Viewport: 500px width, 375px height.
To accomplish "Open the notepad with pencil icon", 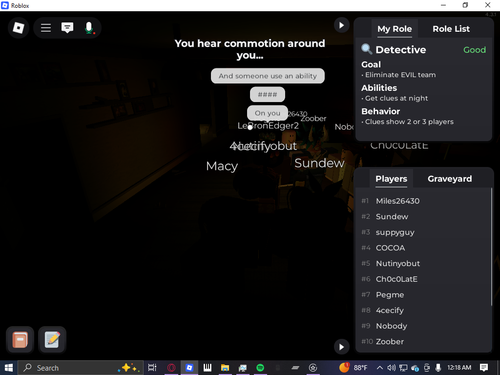I will click(x=52, y=340).
